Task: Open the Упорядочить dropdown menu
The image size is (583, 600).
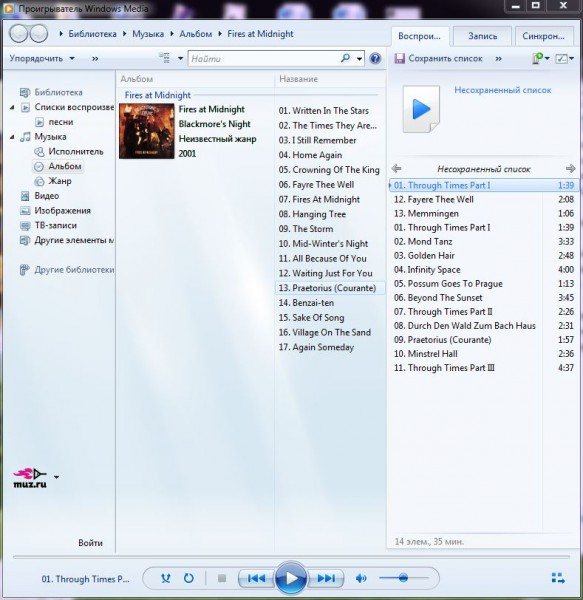Action: [x=42, y=59]
